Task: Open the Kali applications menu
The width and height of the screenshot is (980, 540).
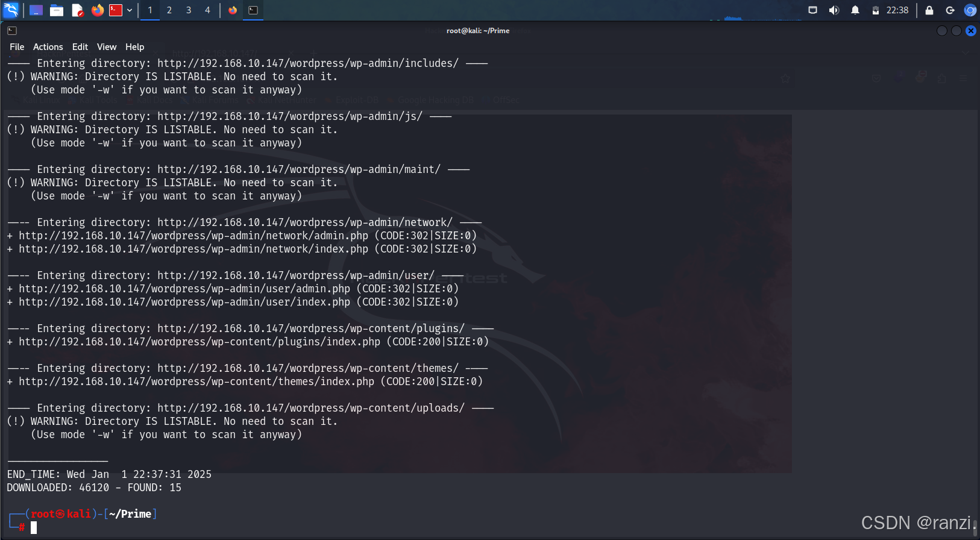Action: coord(11,10)
